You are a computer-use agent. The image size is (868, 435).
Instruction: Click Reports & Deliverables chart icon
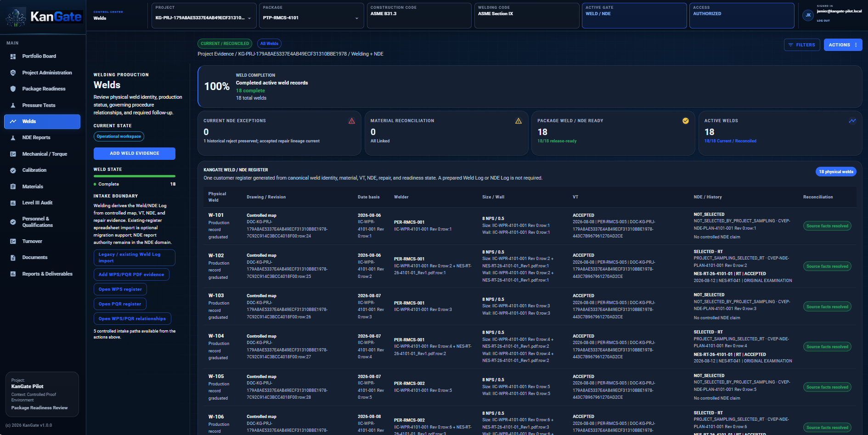[13, 274]
